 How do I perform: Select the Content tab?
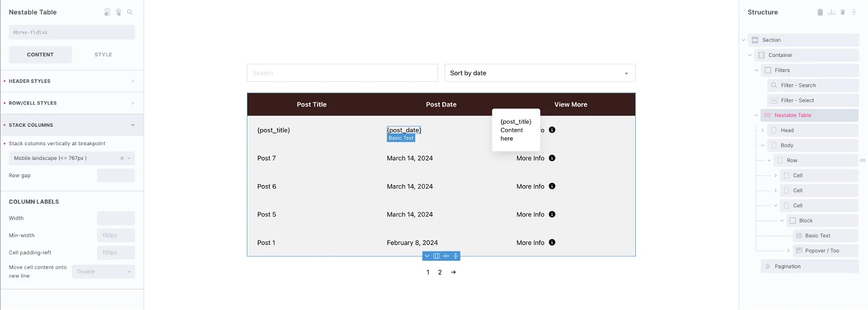click(40, 55)
